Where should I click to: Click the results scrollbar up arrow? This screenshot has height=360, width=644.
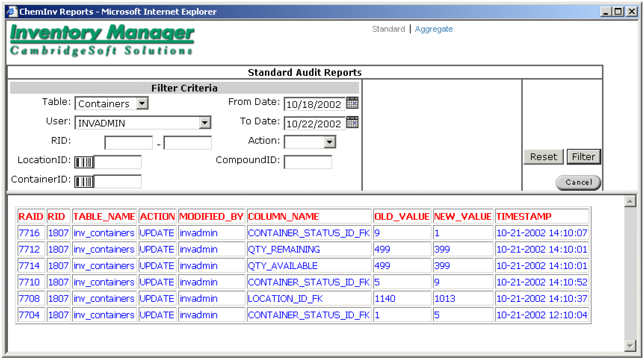tap(630, 201)
